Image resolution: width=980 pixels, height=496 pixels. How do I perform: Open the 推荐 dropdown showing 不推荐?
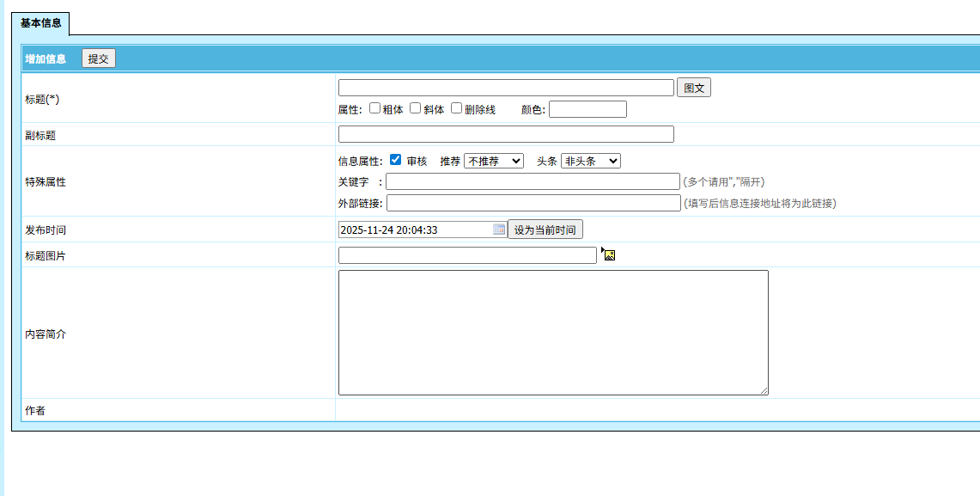click(493, 161)
